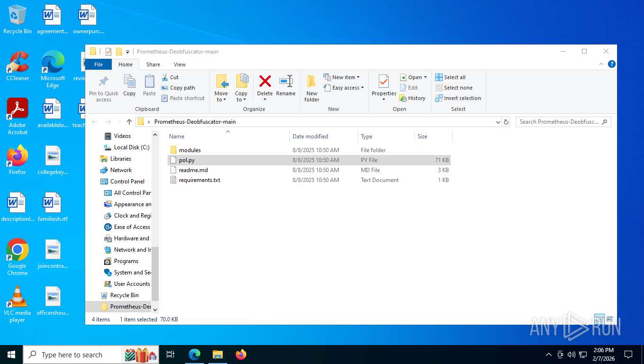Click the Open button in ribbon
The height and width of the screenshot is (364, 644).
tap(413, 77)
